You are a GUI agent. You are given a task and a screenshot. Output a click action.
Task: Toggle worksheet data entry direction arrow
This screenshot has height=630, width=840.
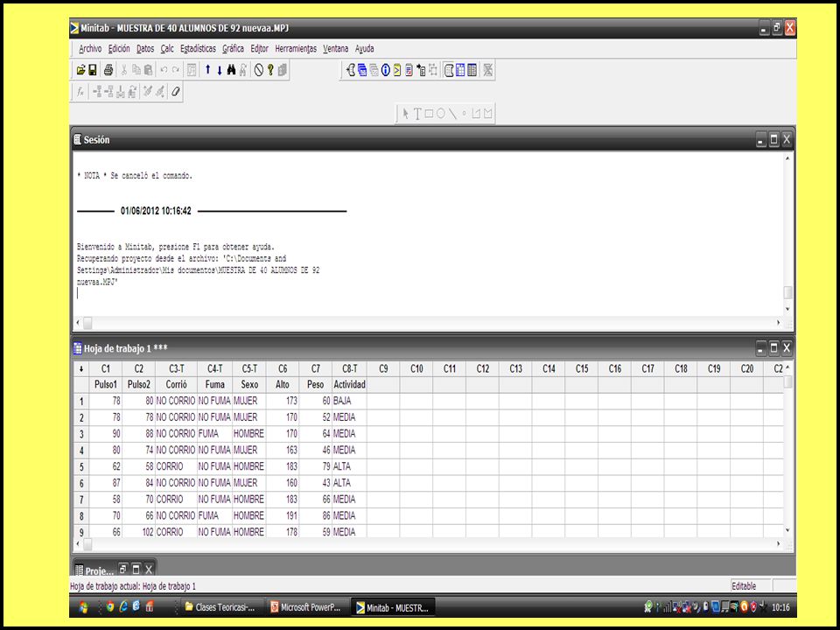81,368
